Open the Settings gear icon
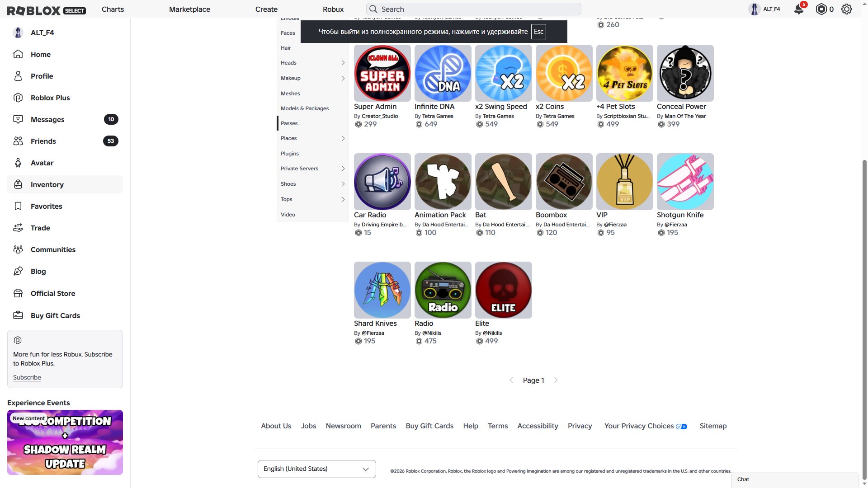The height and width of the screenshot is (488, 868). point(847,9)
